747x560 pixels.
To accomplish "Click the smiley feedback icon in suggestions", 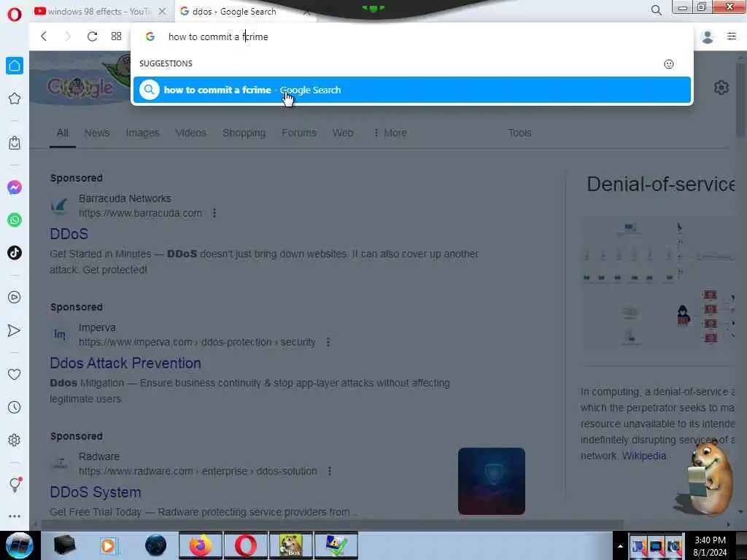I will [x=669, y=64].
